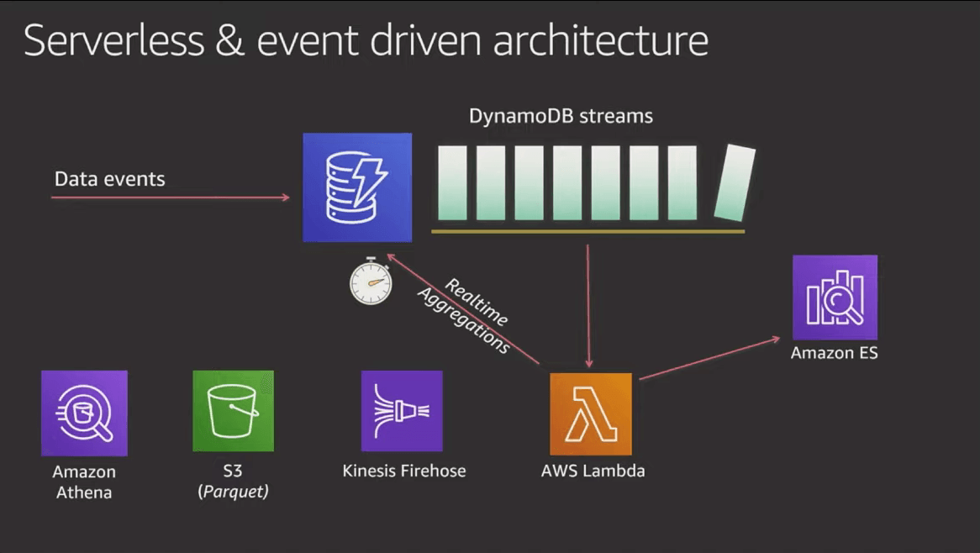Image resolution: width=980 pixels, height=553 pixels.
Task: Click the S3 bucket icon
Action: point(233,410)
